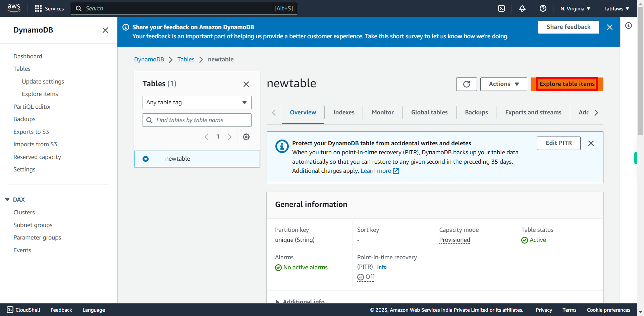Switch to the Backups tab
The image size is (644, 316).
click(x=476, y=112)
